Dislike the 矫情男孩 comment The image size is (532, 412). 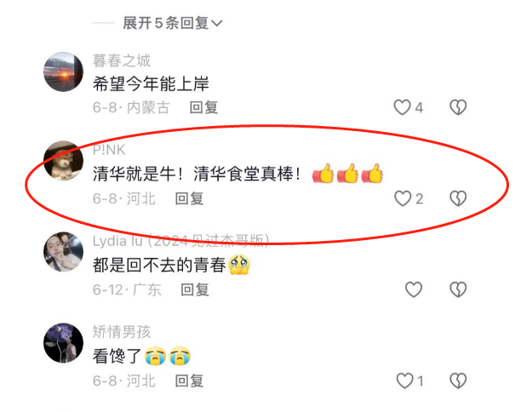458,381
